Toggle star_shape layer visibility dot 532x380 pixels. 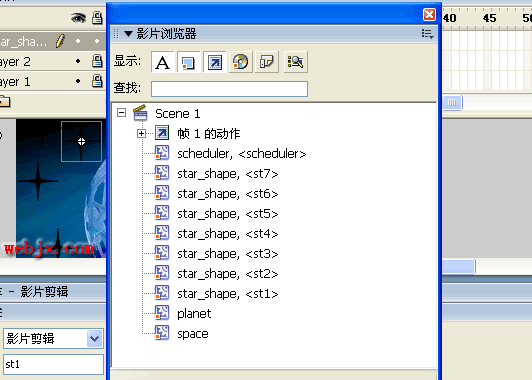(x=78, y=41)
